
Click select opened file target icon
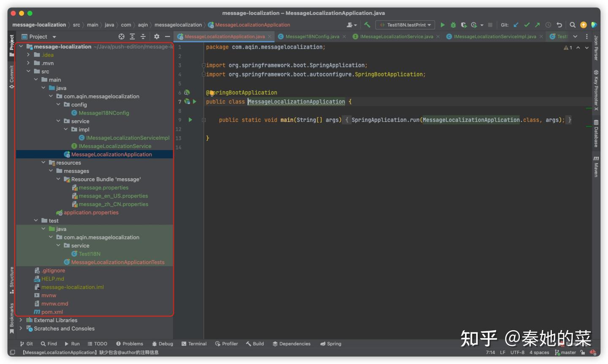pyautogui.click(x=122, y=37)
